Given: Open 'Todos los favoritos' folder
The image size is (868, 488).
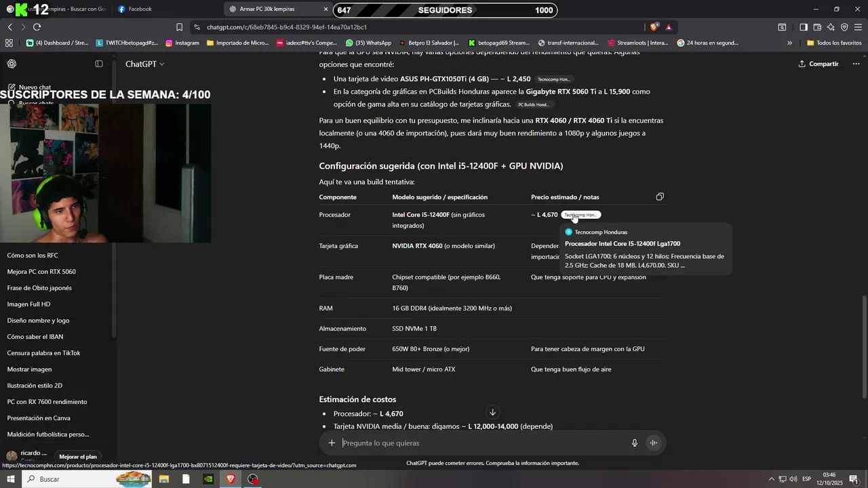Looking at the screenshot, I should coord(834,43).
